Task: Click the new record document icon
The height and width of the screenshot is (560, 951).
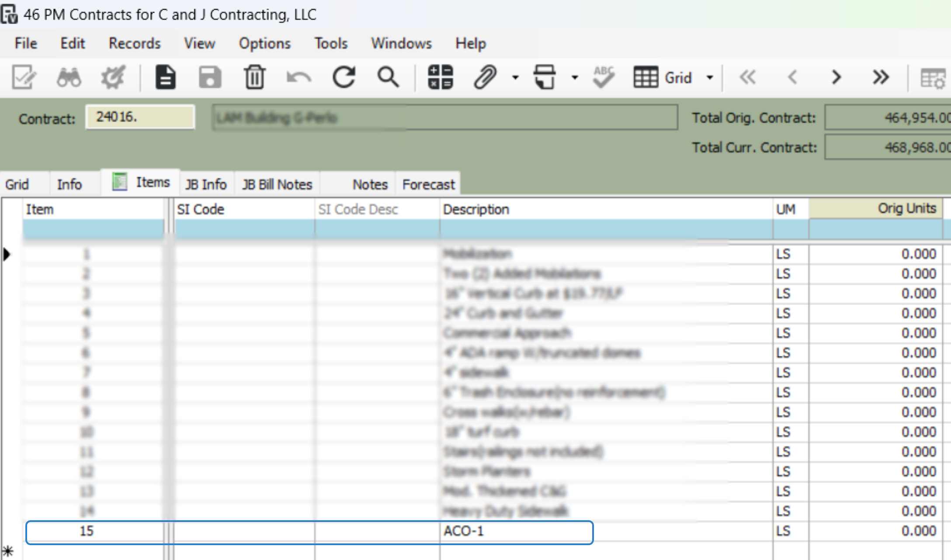Action: point(166,78)
